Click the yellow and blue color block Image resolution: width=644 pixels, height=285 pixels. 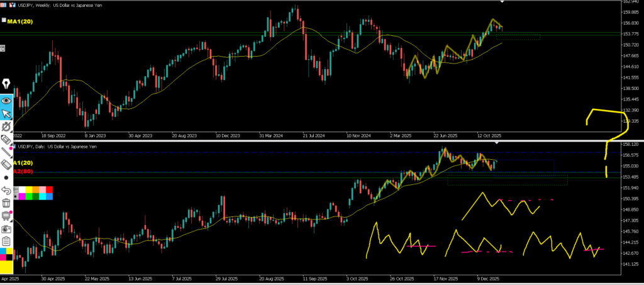tap(7, 254)
